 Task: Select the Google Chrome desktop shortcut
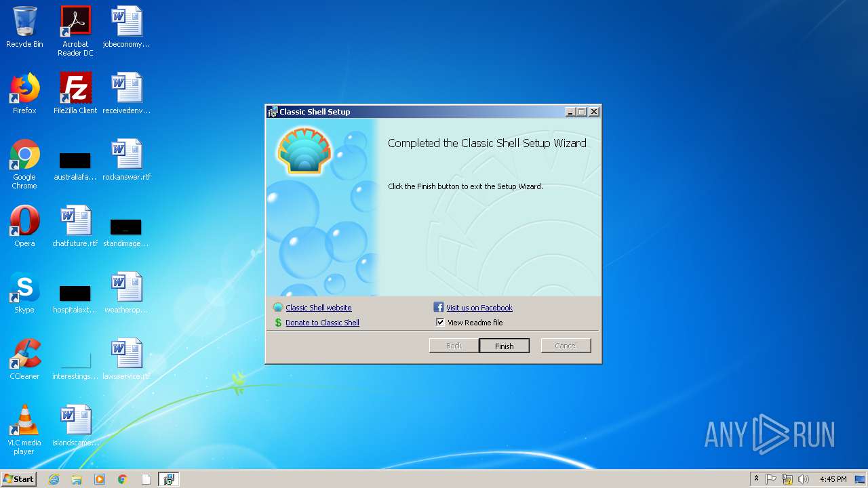click(24, 164)
